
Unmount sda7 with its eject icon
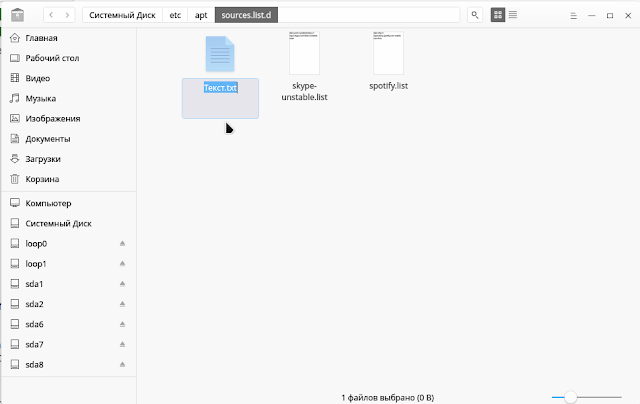(x=122, y=344)
